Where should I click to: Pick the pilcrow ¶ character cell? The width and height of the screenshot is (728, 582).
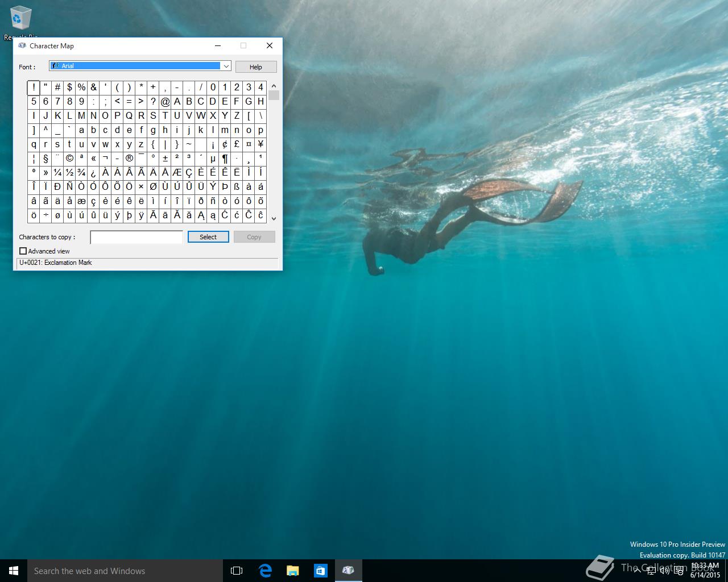pyautogui.click(x=225, y=158)
